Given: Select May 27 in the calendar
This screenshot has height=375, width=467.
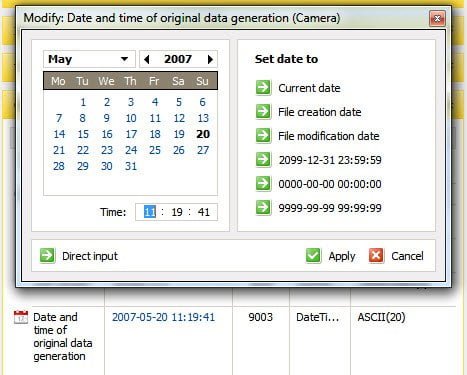Looking at the screenshot, I should click(203, 150).
